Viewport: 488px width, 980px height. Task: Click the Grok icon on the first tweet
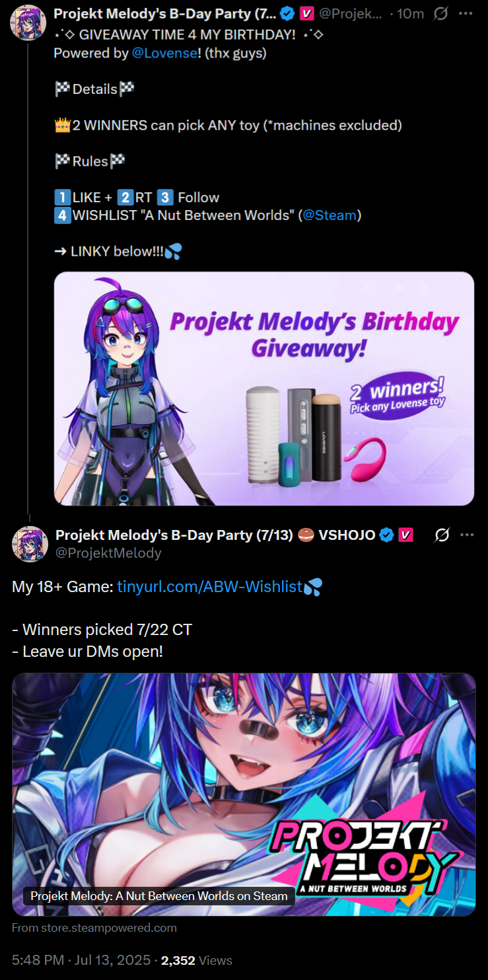pos(441,13)
